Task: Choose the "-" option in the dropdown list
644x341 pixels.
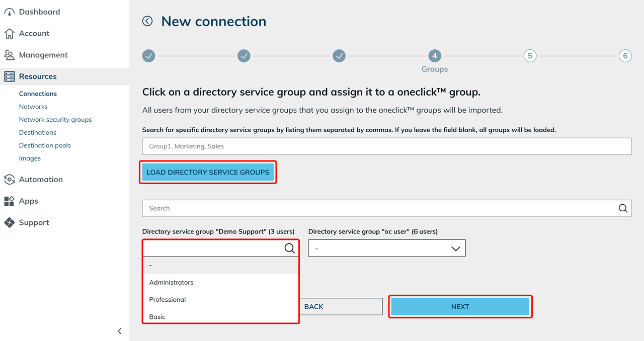Action: 221,265
